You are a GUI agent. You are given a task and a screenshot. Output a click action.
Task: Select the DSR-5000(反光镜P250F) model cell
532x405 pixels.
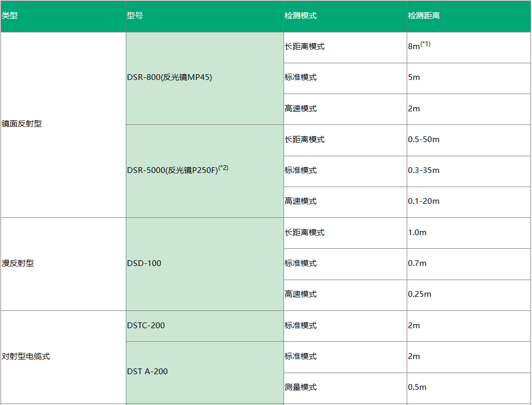coord(178,171)
